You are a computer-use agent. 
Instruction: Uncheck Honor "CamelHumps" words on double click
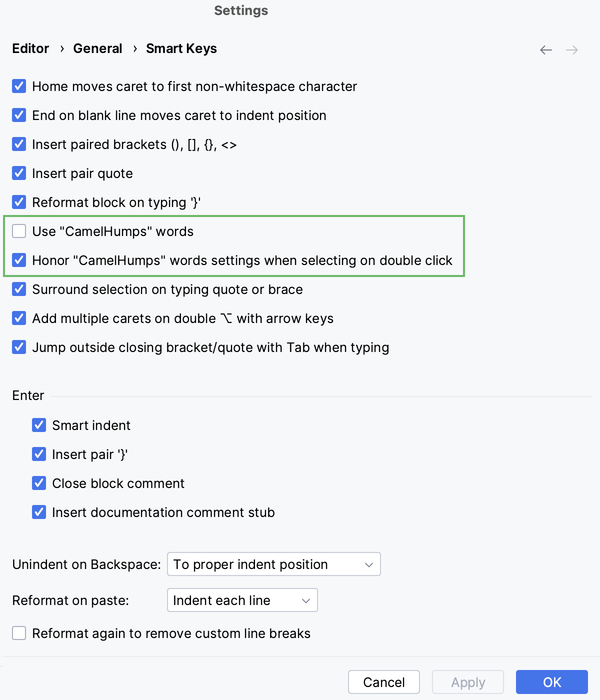click(18, 260)
